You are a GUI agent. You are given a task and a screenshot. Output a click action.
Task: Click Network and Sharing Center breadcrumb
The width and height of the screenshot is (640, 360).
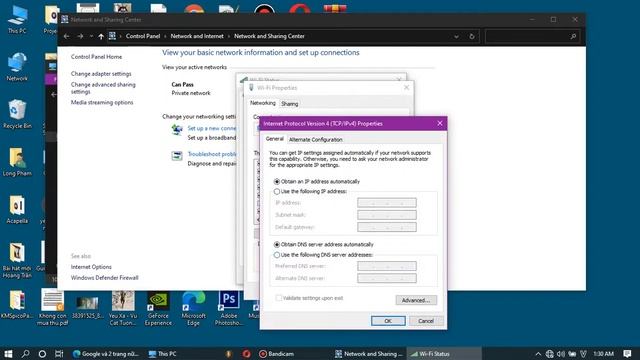[269, 36]
